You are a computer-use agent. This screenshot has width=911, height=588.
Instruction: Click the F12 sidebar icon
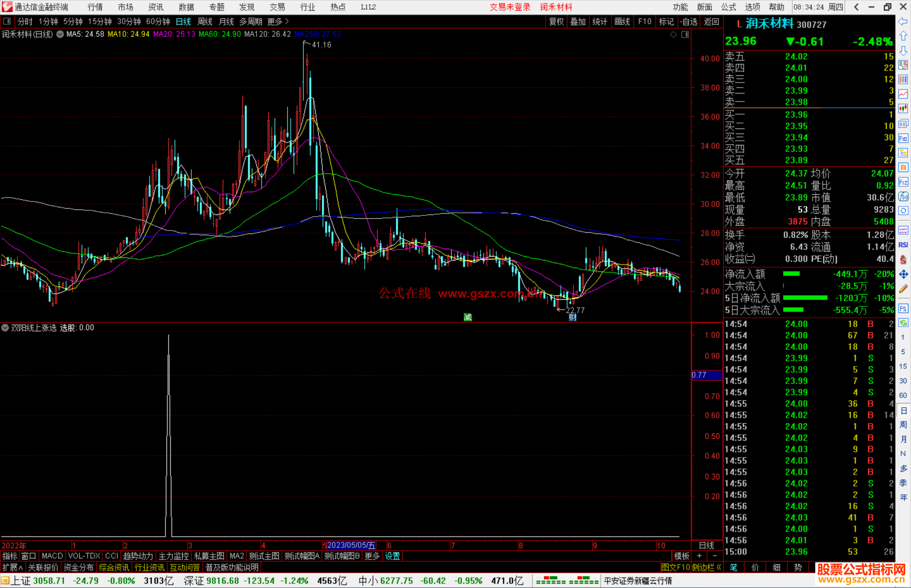point(903,182)
